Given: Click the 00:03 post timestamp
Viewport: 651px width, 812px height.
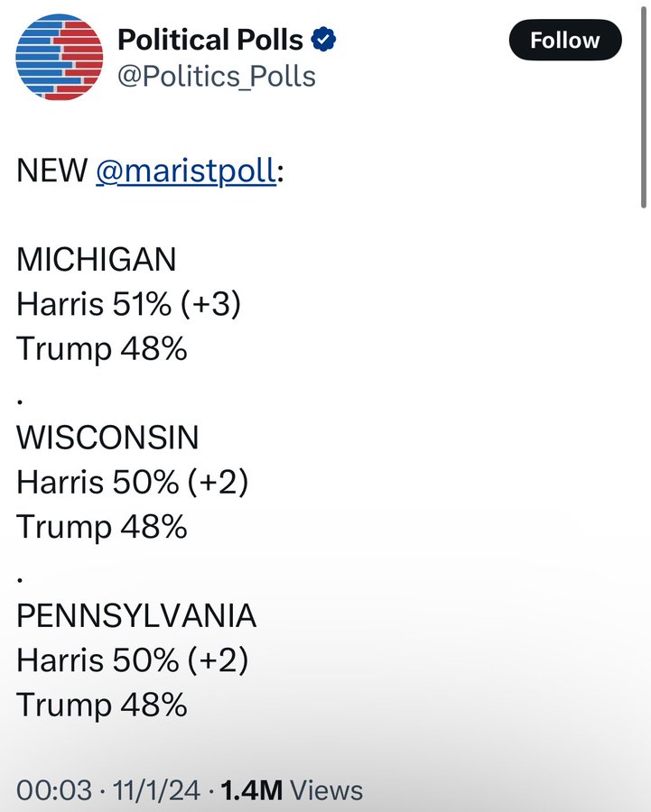Looking at the screenshot, I should pos(54,791).
